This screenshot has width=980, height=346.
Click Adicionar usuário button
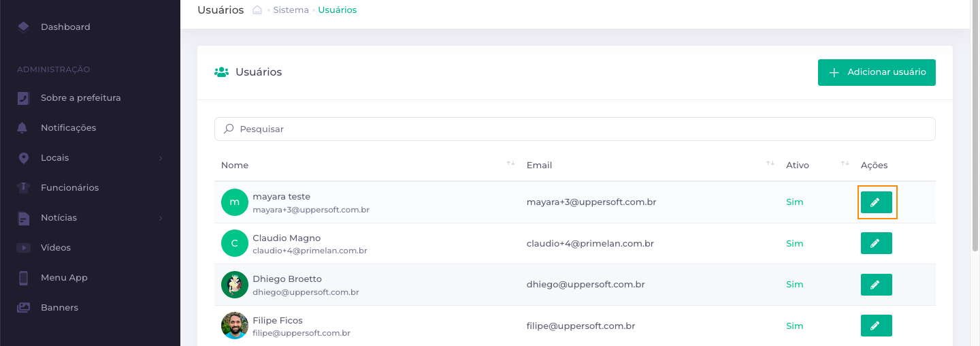pos(877,72)
